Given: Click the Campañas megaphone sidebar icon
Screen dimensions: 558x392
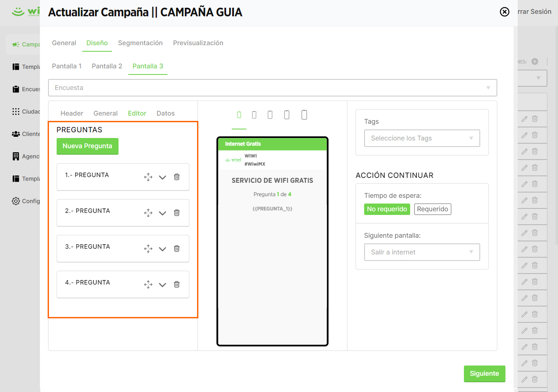Looking at the screenshot, I should click(16, 44).
